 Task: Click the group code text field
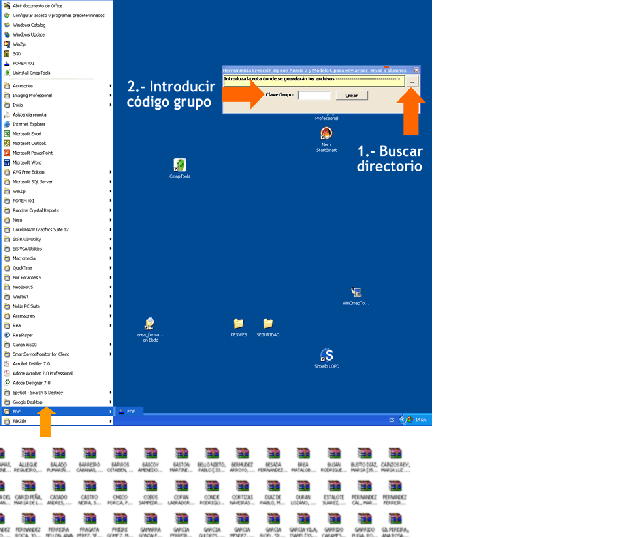[x=314, y=95]
